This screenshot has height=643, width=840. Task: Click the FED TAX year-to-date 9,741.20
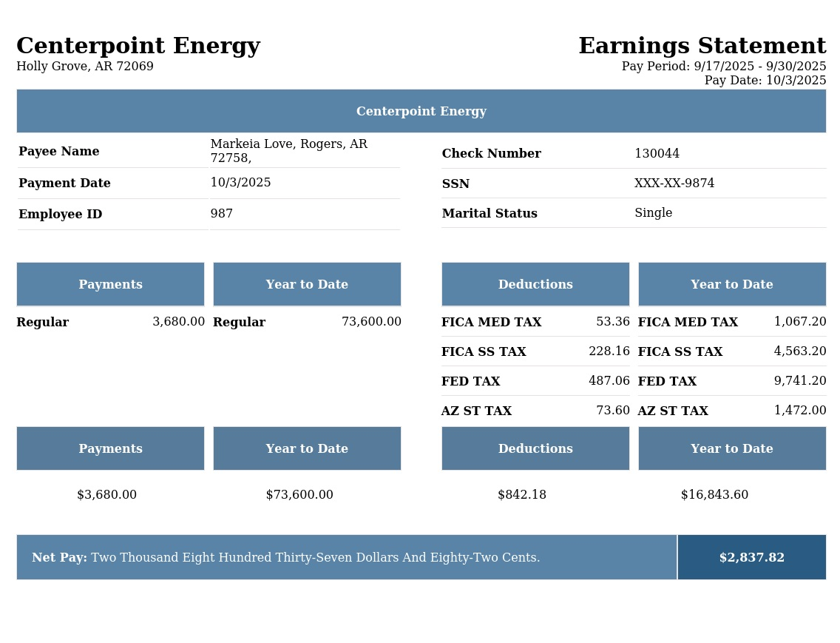pos(800,381)
